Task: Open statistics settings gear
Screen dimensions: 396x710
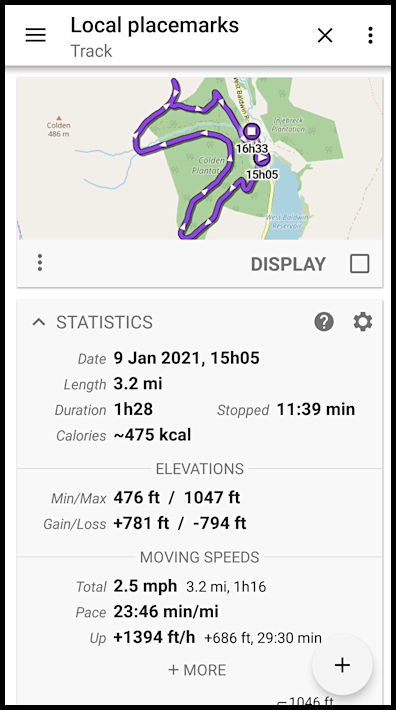Action: coord(363,322)
